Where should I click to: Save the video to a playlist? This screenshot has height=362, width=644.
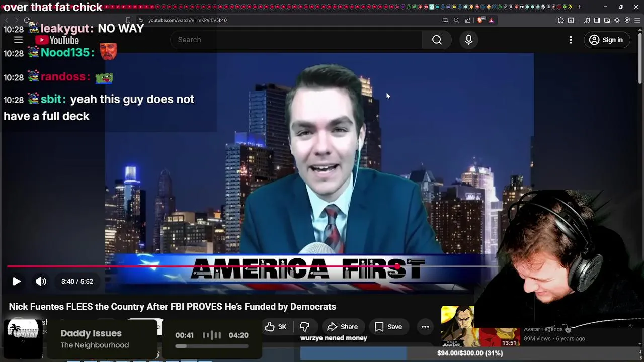(388, 327)
